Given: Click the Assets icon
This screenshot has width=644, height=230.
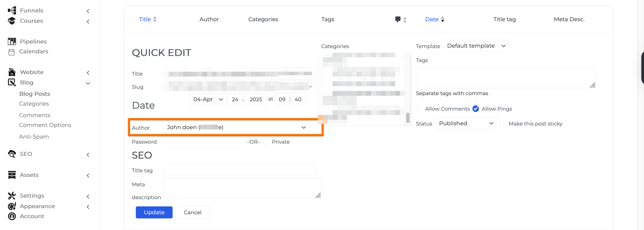Looking at the screenshot, I should [x=12, y=175].
